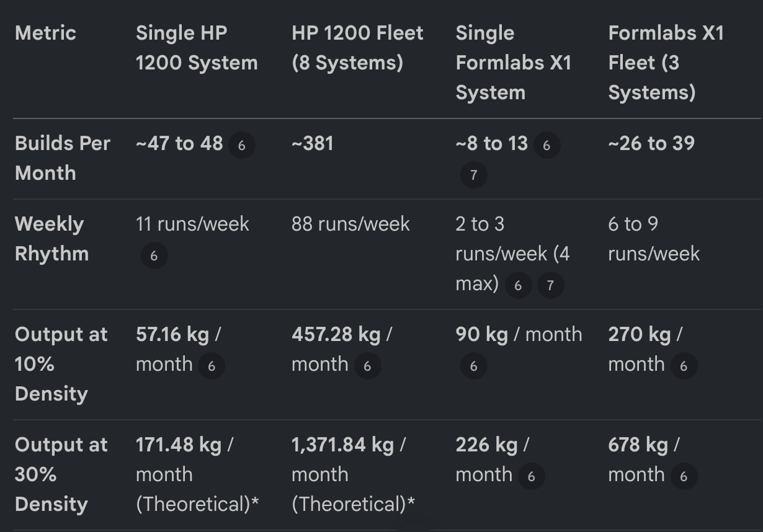
Task: Open citation 6 for 226 kg output
Action: point(531,477)
